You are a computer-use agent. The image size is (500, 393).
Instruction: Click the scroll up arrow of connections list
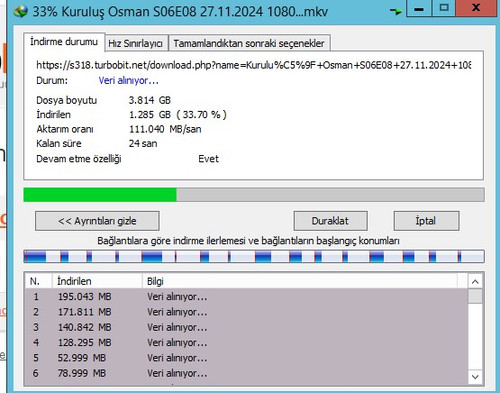point(475,282)
